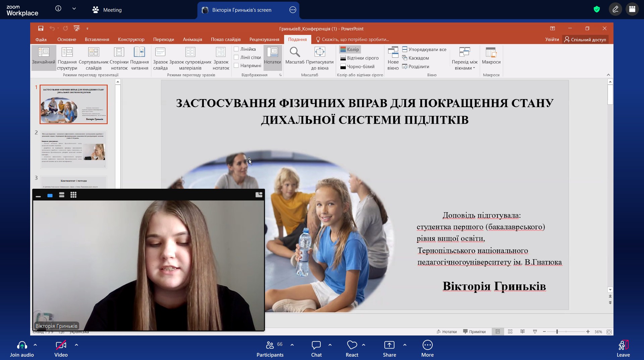Expand the Перехід між вікнами dropdown
Image resolution: width=644 pixels, height=360 pixels.
click(465, 58)
